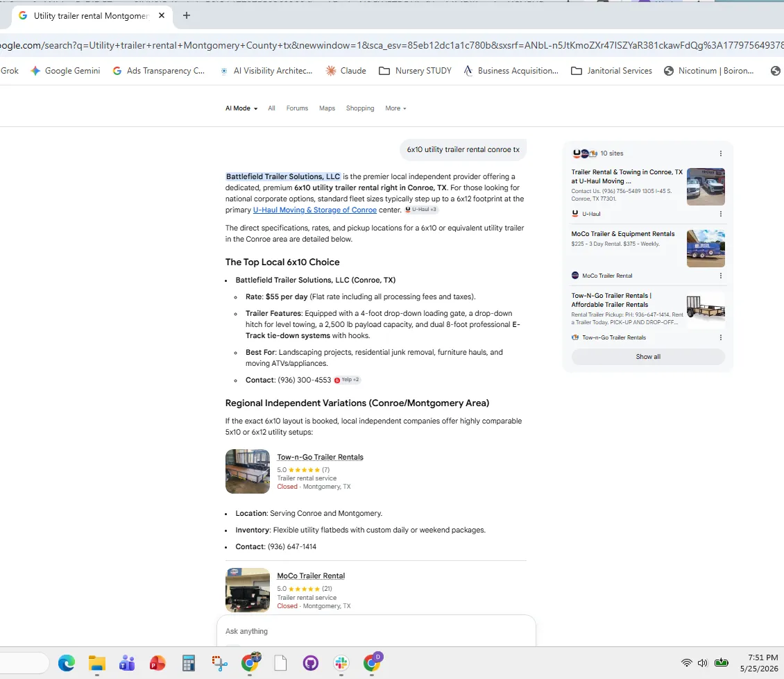Screen dimensions: 784x679
Task: Open the U-Haul source card thumbnail
Action: pos(706,187)
